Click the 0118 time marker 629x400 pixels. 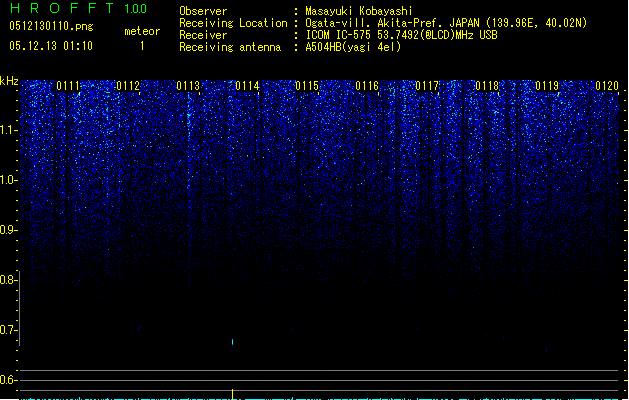(487, 86)
